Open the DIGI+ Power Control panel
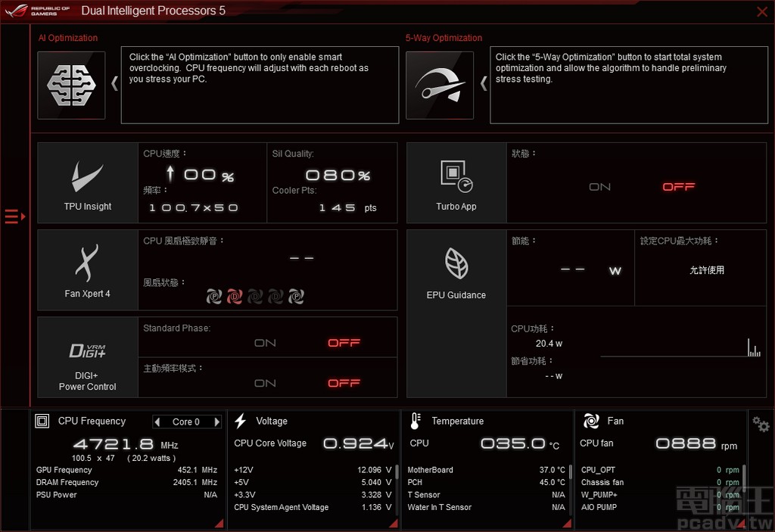The image size is (775, 532). pyautogui.click(x=88, y=357)
